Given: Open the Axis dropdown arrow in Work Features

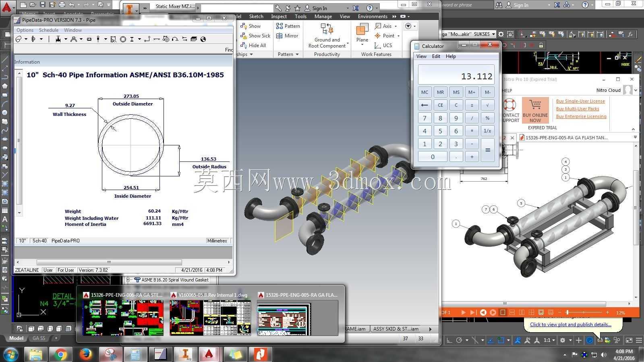Looking at the screenshot, I should 396,26.
